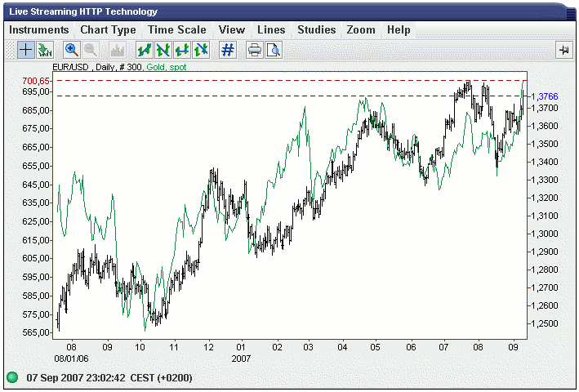
Task: Click the printer icon
Action: click(255, 50)
